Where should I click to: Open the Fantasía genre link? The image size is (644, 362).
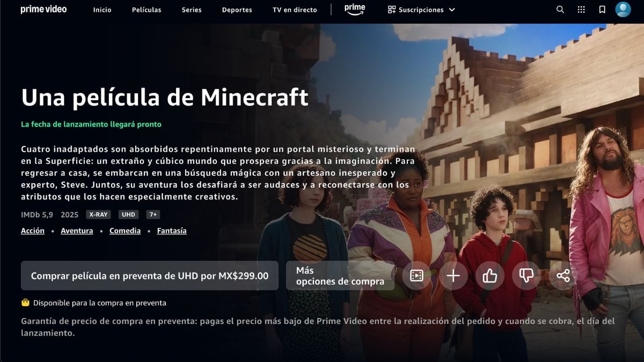click(x=172, y=231)
